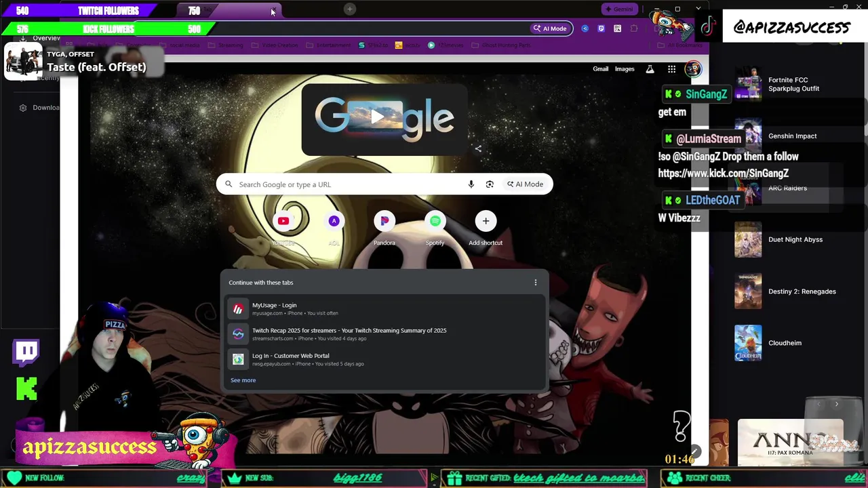The image size is (868, 488).
Task: Open a new browser tab with plus
Action: point(350,9)
